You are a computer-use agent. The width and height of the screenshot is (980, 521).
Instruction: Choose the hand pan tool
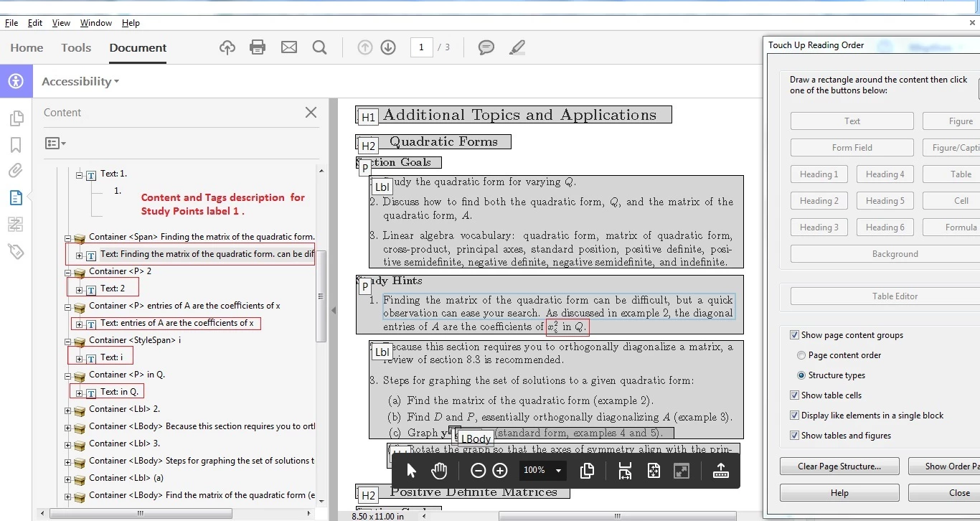439,471
